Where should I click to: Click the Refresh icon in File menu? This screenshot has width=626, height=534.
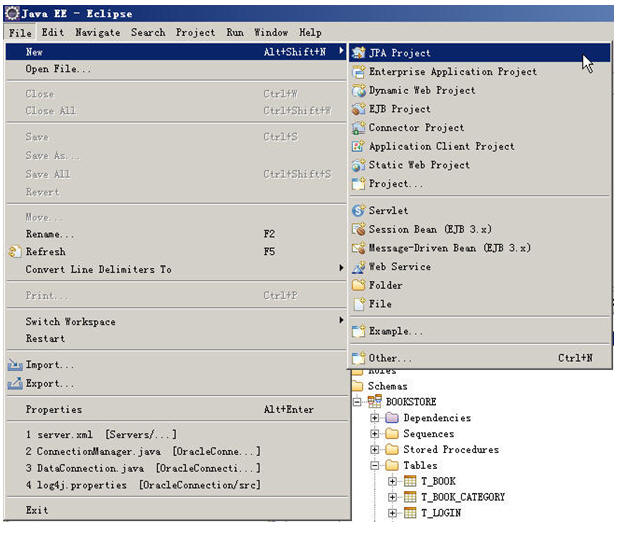pyautogui.click(x=15, y=252)
